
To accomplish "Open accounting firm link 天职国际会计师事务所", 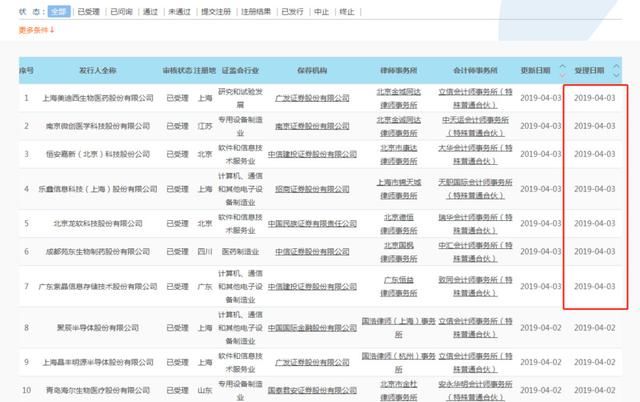I will click(475, 189).
